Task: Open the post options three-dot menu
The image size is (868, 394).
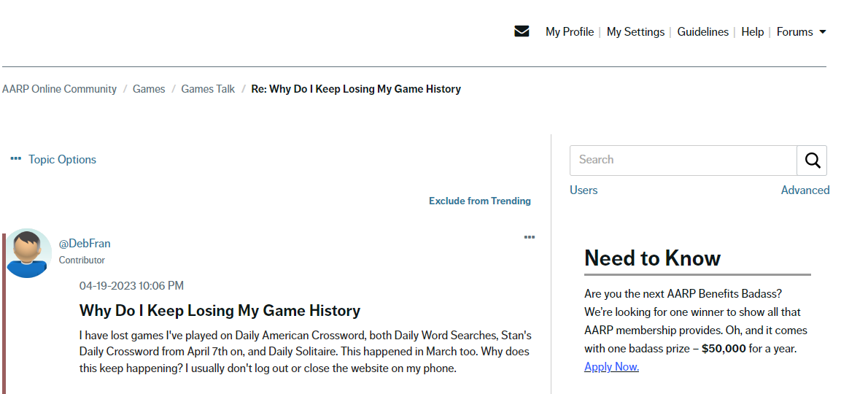Action: click(530, 237)
